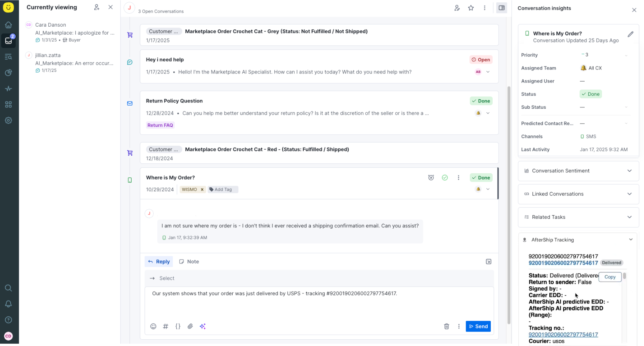Open the apps grid icon in sidebar

point(8,104)
